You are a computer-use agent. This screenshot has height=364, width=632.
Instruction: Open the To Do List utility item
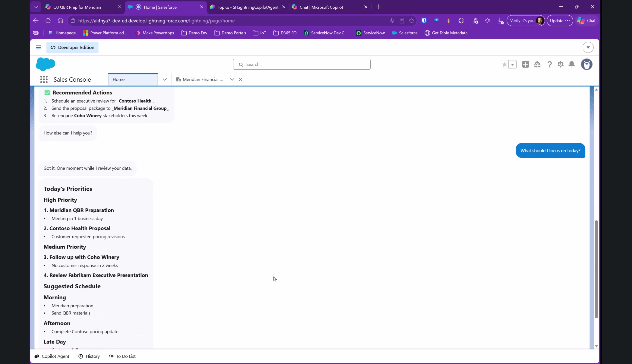[122, 356]
